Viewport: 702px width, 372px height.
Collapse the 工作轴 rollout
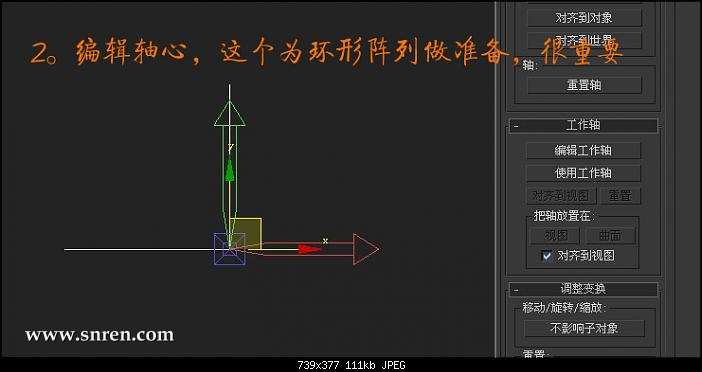[516, 126]
